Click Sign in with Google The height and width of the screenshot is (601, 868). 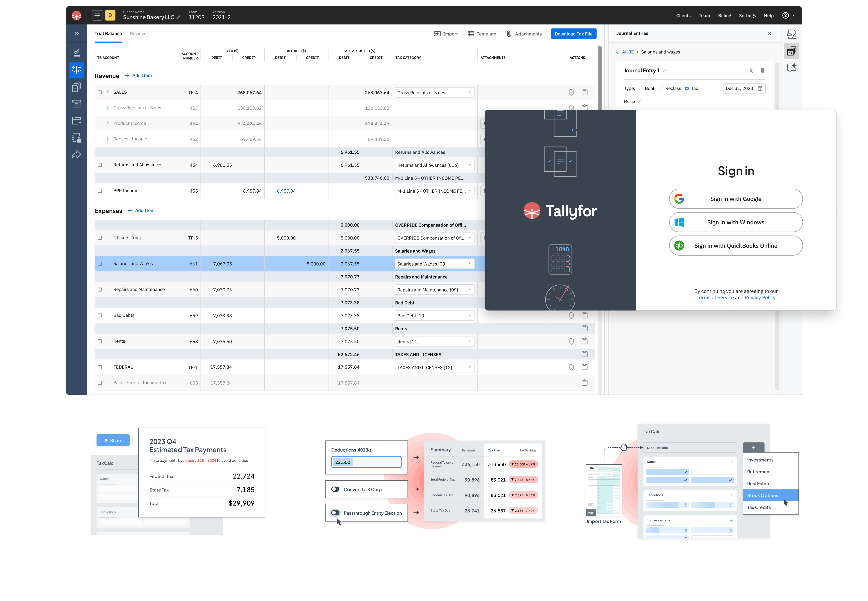coord(735,199)
